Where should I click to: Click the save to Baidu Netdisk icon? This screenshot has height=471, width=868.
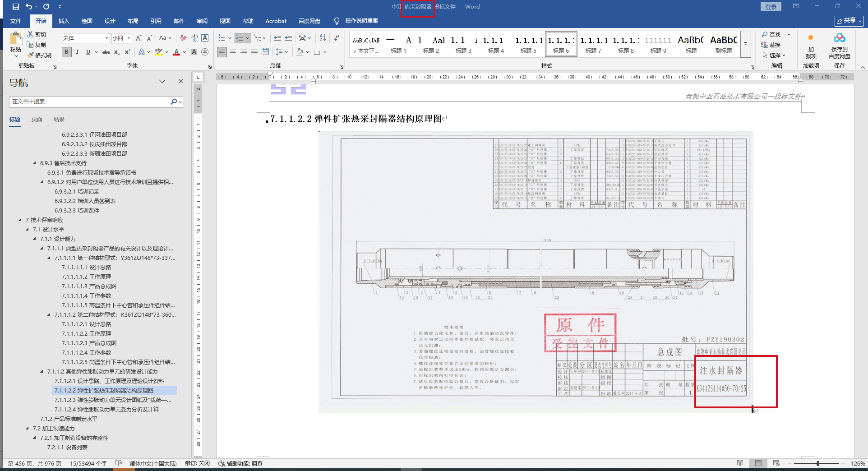pyautogui.click(x=839, y=45)
